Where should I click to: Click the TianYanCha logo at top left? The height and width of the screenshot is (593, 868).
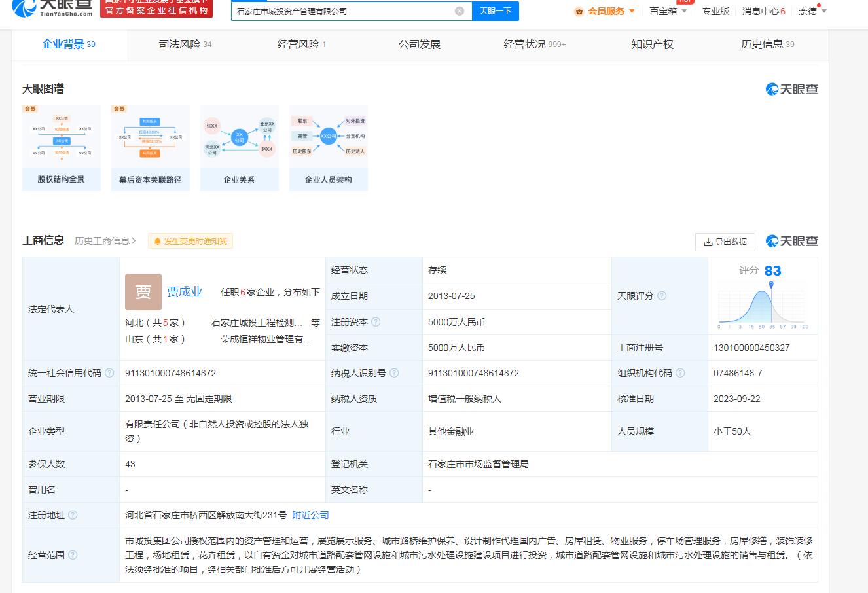coord(52,8)
